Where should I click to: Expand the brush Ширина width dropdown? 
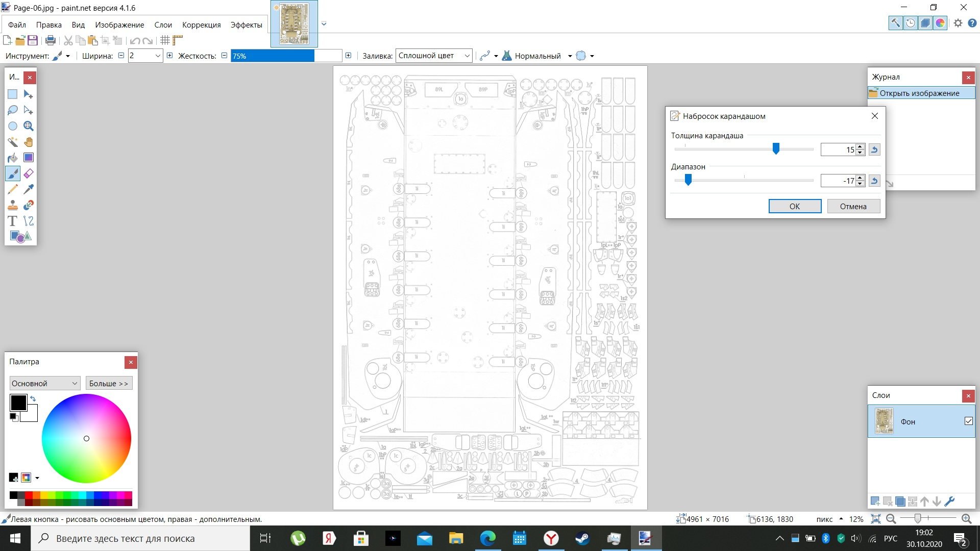click(158, 56)
